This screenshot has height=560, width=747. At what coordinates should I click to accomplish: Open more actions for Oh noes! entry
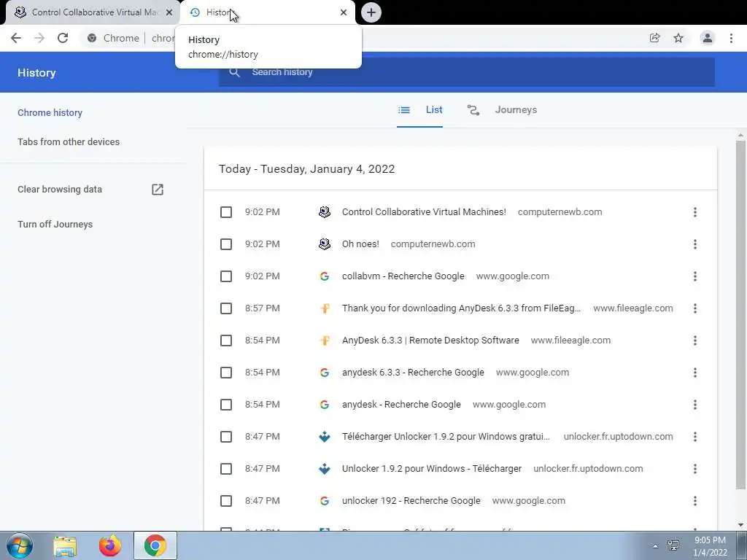click(x=695, y=244)
